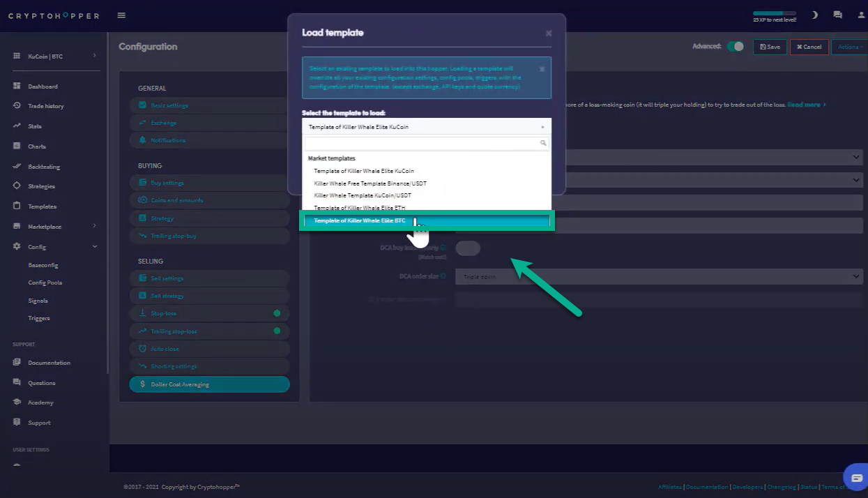Toggle dark mode moon icon
Viewport: 868px width, 498px height.
(814, 15)
